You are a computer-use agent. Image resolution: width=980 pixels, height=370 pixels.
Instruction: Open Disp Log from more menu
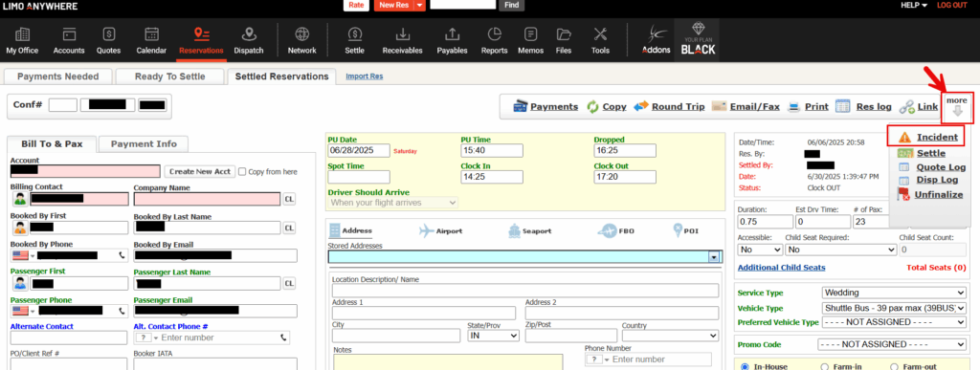(x=928, y=181)
